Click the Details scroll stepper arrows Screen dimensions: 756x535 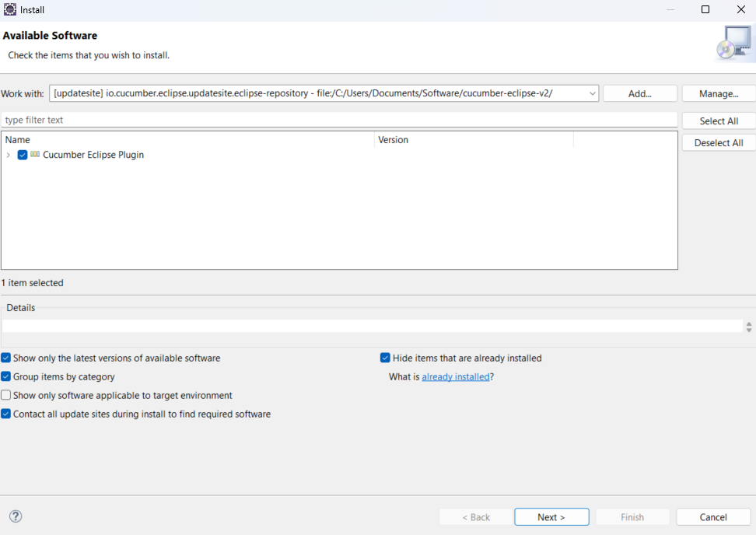click(749, 327)
